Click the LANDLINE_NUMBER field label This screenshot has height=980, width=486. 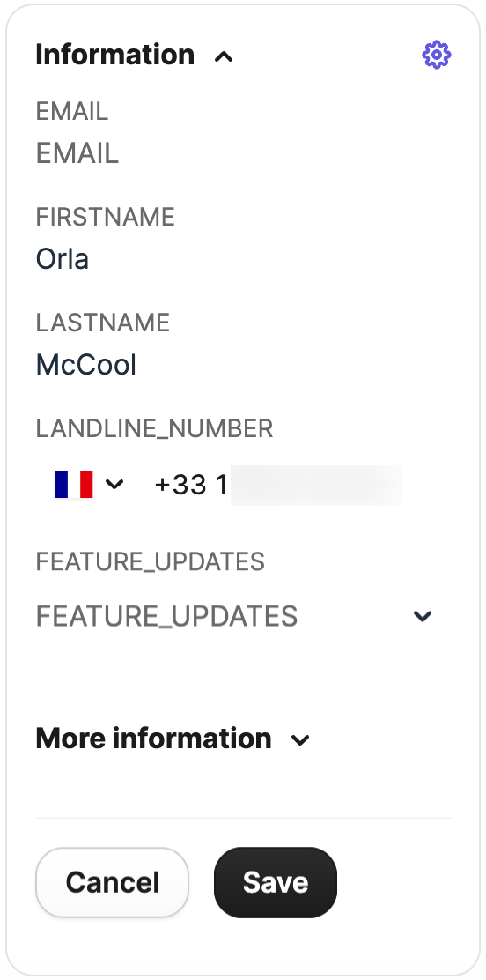154,428
